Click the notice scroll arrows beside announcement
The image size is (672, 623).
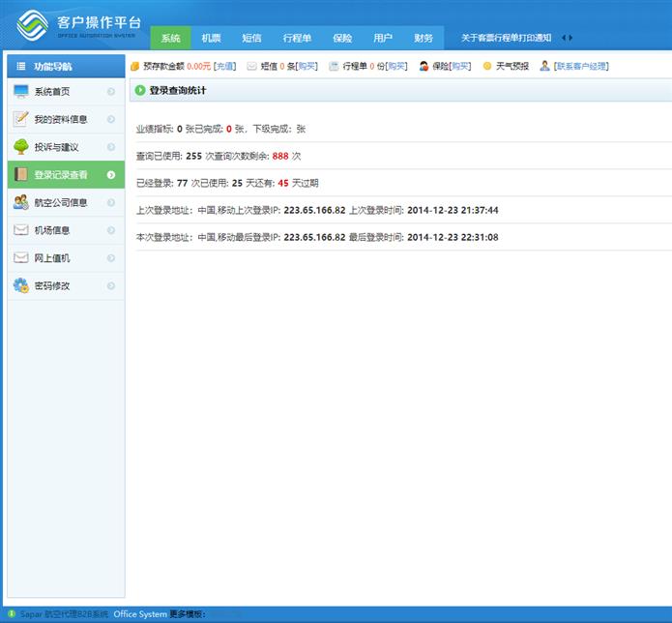coord(567,38)
